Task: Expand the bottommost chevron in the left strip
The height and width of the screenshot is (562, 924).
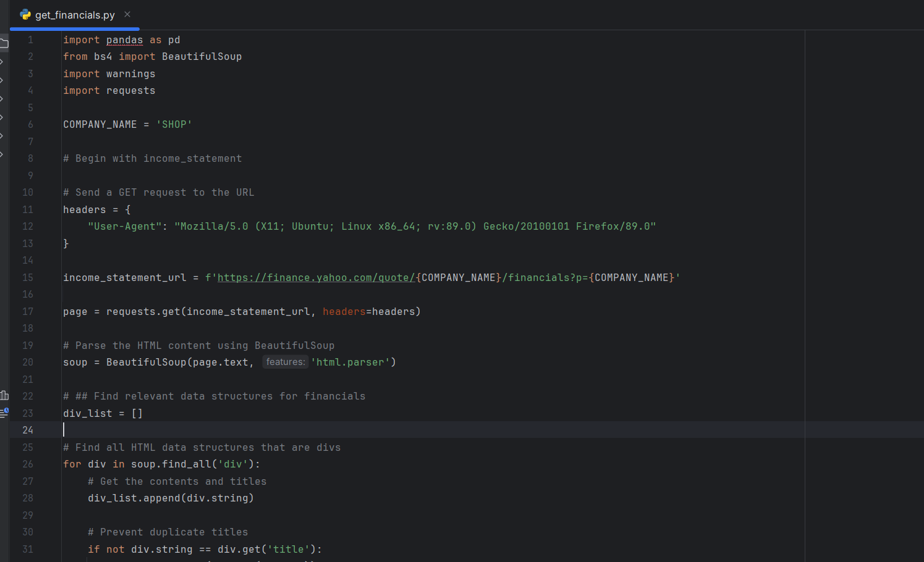Action: (2, 154)
